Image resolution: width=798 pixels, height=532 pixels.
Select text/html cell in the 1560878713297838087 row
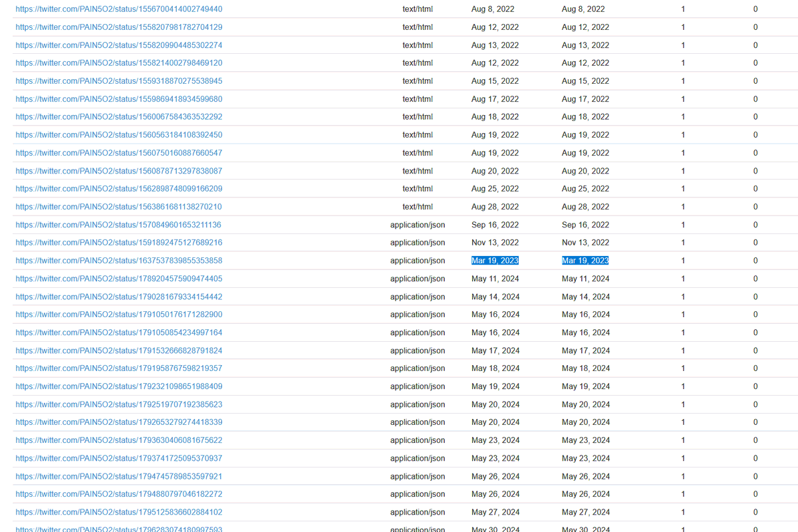(418, 171)
